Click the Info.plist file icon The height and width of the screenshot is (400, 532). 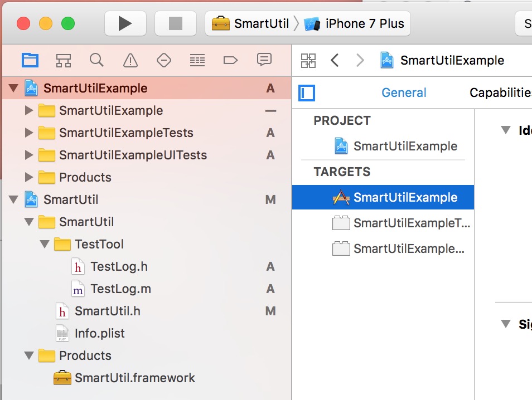[62, 333]
